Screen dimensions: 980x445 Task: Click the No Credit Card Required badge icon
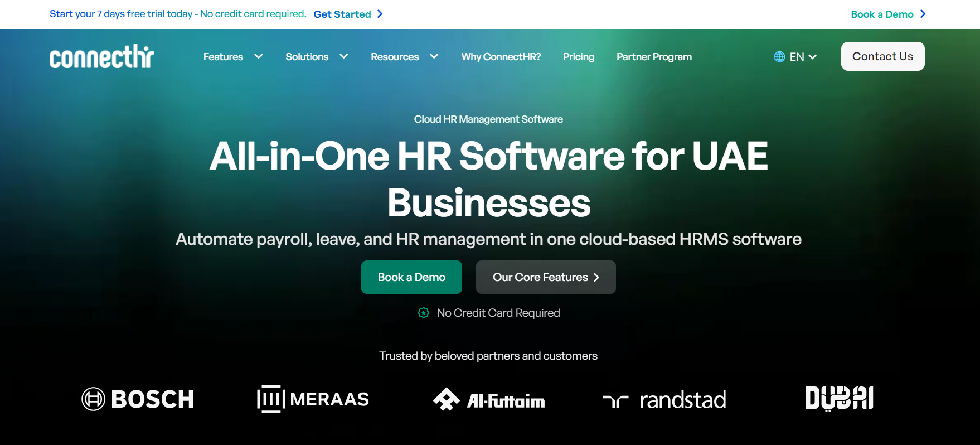(x=424, y=313)
